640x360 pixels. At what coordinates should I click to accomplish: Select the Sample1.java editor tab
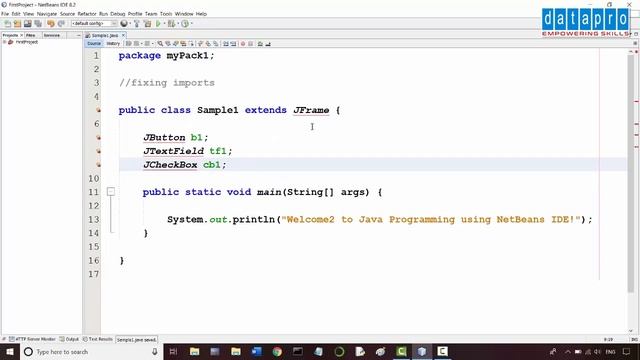click(104, 36)
